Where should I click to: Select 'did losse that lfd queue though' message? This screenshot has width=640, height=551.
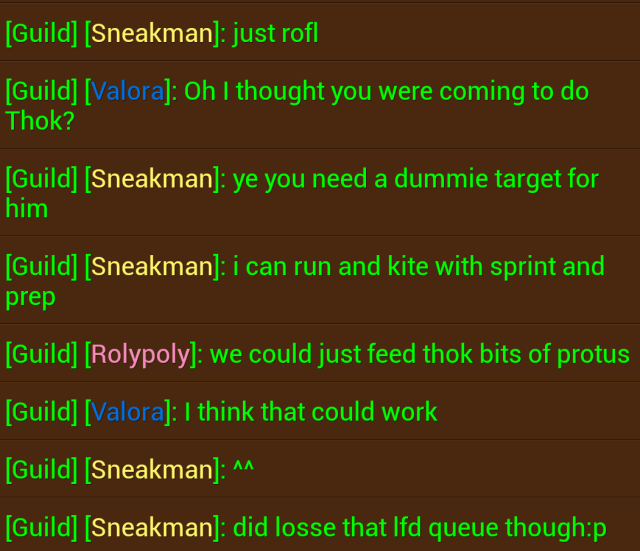tap(320, 524)
